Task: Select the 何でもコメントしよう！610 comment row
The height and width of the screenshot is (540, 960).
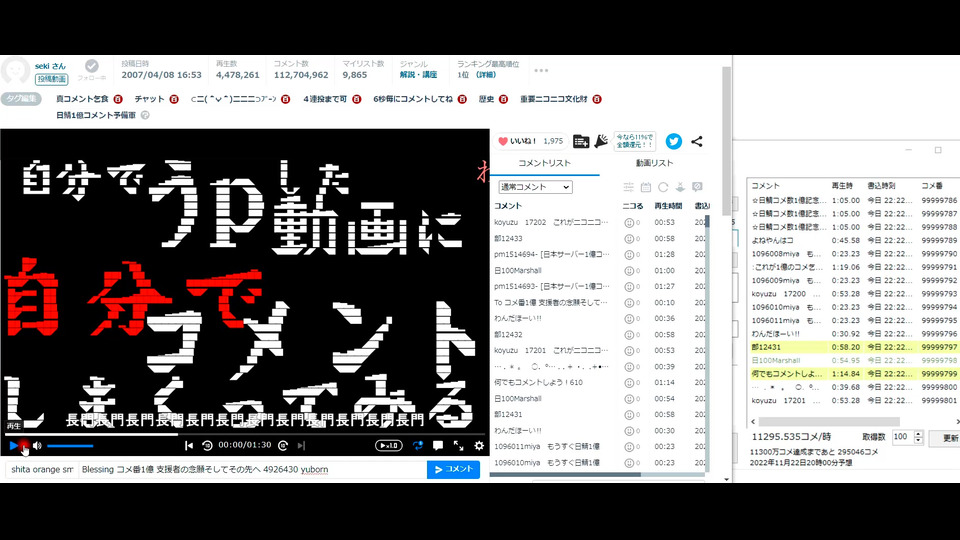Action: point(599,383)
